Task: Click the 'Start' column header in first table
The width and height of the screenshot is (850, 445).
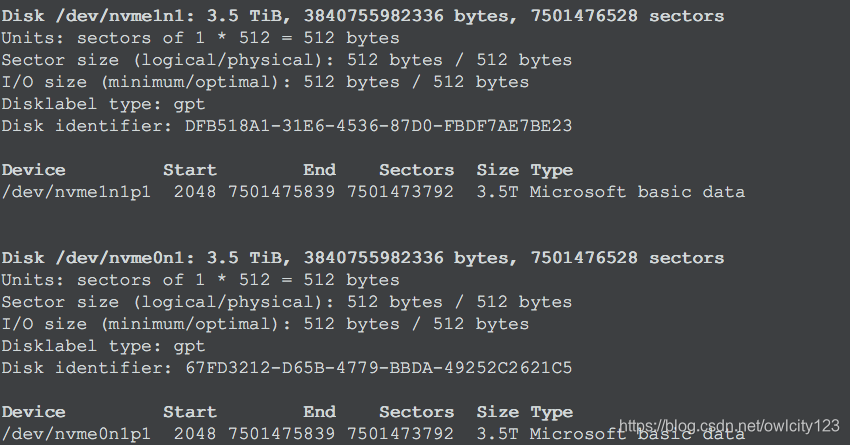Action: [190, 170]
